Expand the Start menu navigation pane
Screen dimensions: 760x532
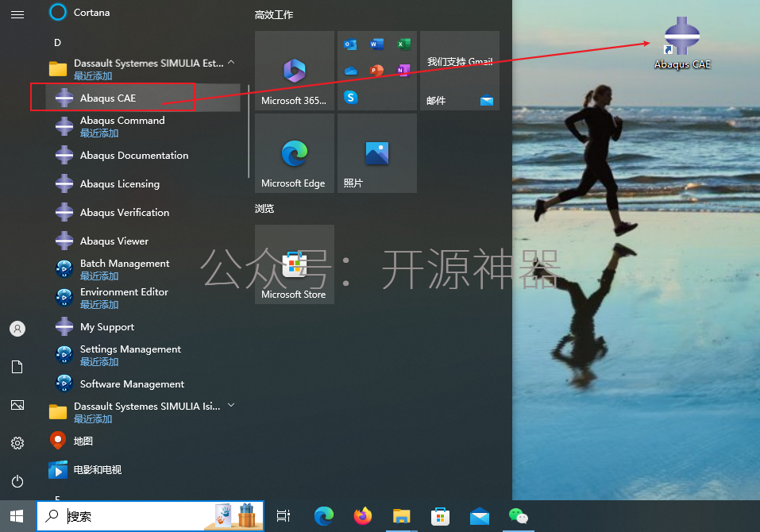click(17, 13)
